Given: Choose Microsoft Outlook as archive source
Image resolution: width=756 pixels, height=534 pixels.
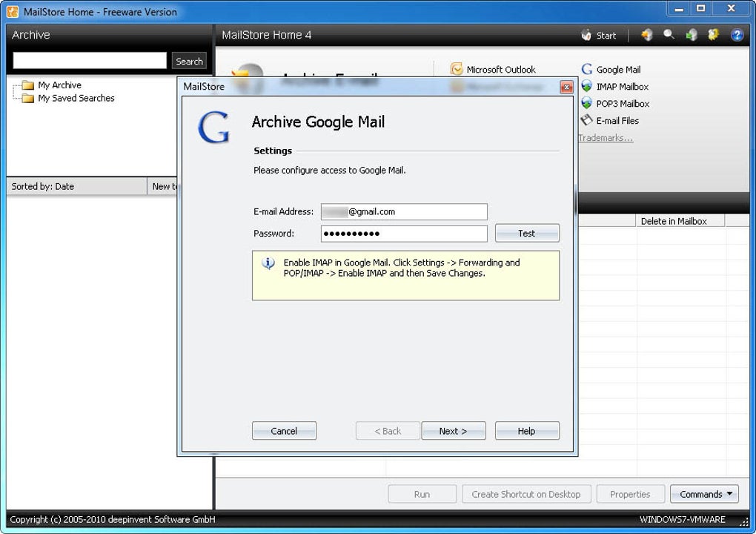Looking at the screenshot, I should [x=501, y=70].
